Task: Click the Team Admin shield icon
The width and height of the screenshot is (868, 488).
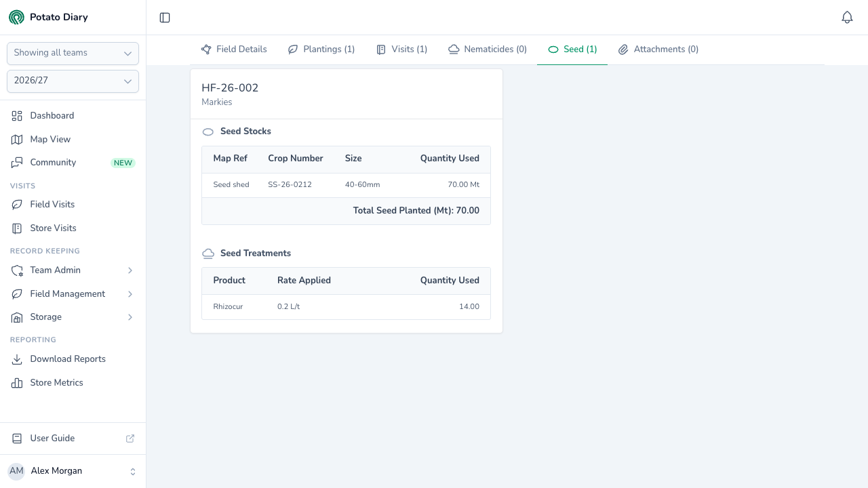Action: [x=17, y=270]
